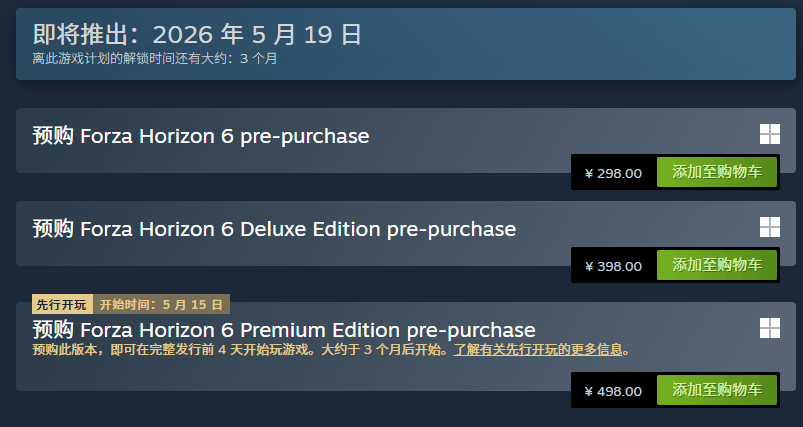Open the 了解有关先行开玩的更多信息 link
The width and height of the screenshot is (803, 427).
click(541, 350)
